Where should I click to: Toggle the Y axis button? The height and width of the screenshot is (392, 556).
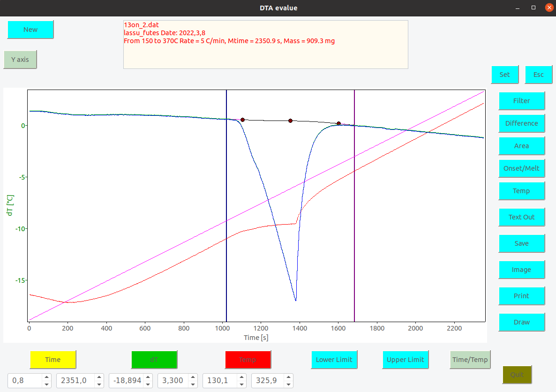[20, 60]
